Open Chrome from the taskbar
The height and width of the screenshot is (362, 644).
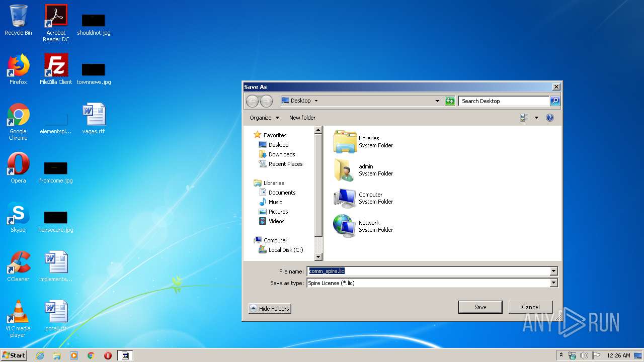coord(91,355)
